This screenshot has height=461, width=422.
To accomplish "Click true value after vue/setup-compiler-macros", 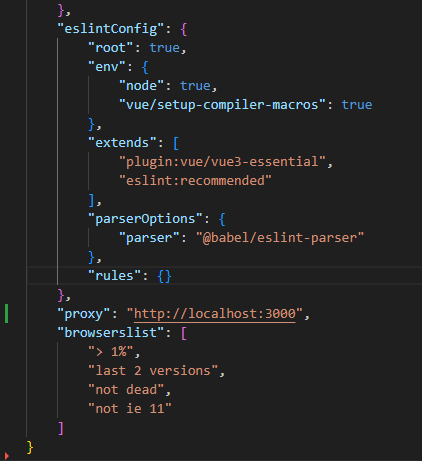I will click(x=357, y=105).
